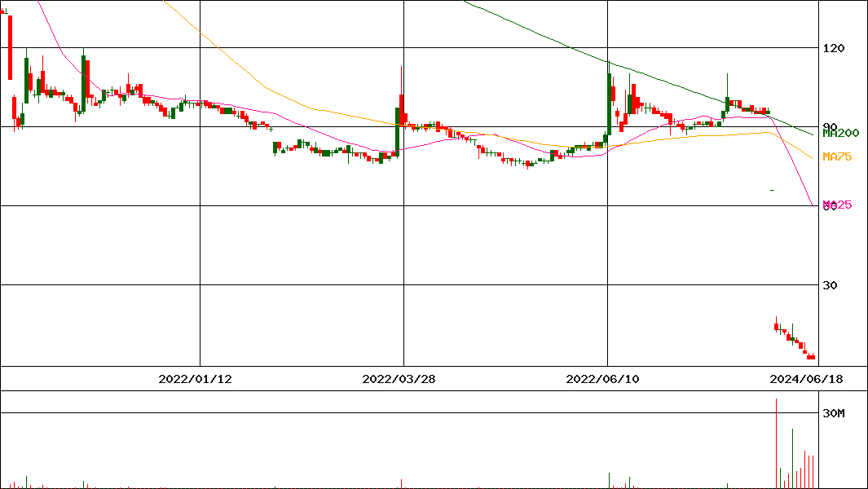Select the 2024/06/18 date label
Image resolution: width=868 pixels, height=489 pixels.
(807, 379)
